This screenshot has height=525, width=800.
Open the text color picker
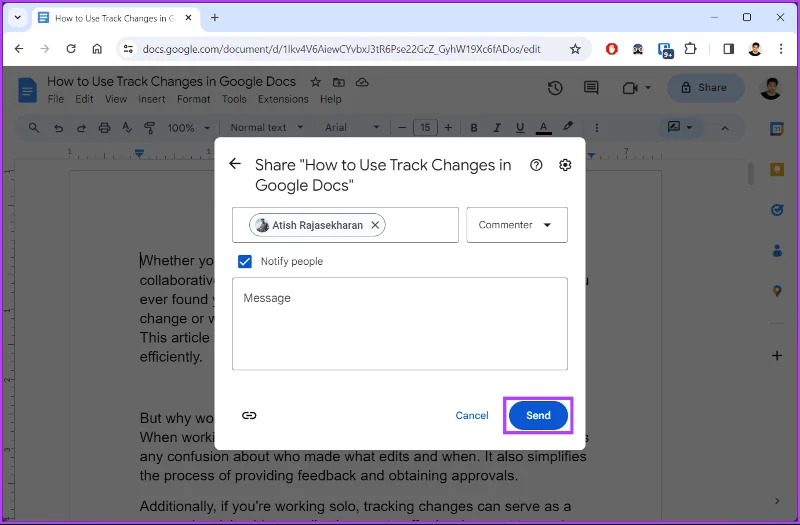click(x=543, y=128)
